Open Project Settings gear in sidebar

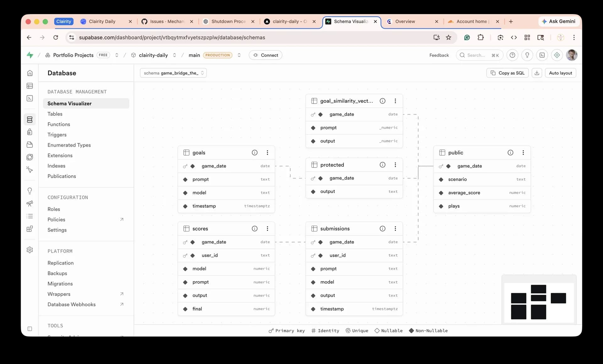(30, 250)
